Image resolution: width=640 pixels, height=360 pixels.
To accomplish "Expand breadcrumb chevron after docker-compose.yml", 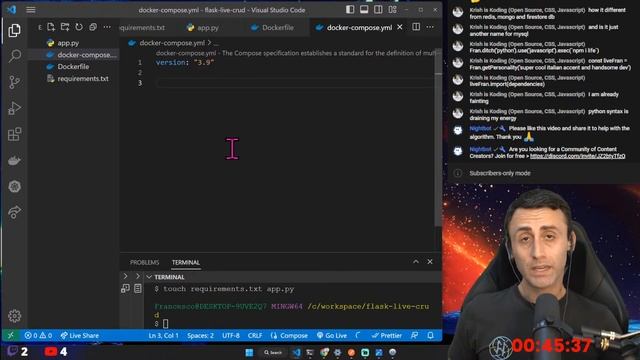I will pyautogui.click(x=209, y=42).
